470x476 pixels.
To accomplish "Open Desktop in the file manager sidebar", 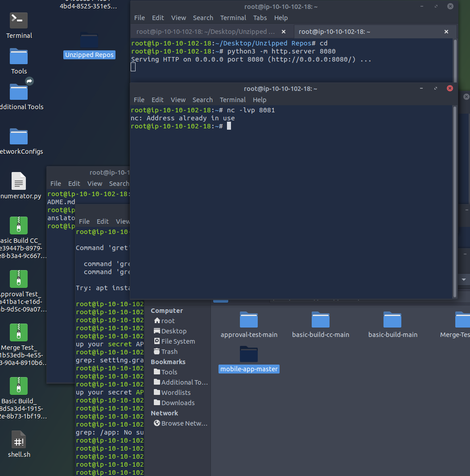I will pyautogui.click(x=170, y=331).
